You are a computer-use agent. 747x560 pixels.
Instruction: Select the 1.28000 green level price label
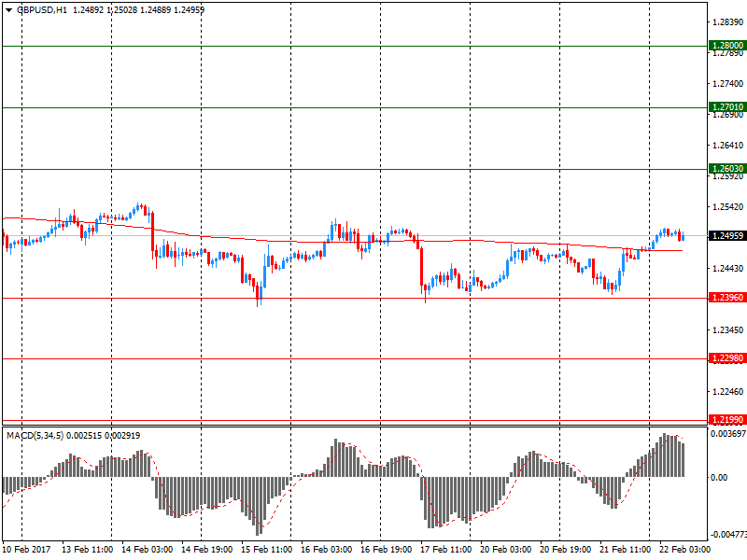(x=727, y=45)
